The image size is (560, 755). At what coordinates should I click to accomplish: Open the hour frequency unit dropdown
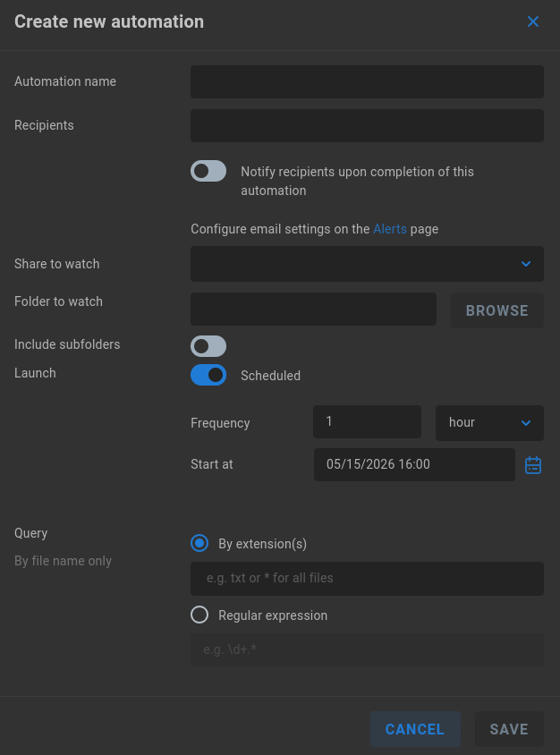coord(489,423)
